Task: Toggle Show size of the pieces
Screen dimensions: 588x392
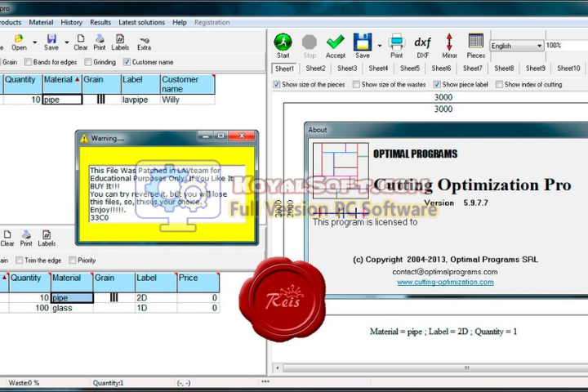Action: 276,84
